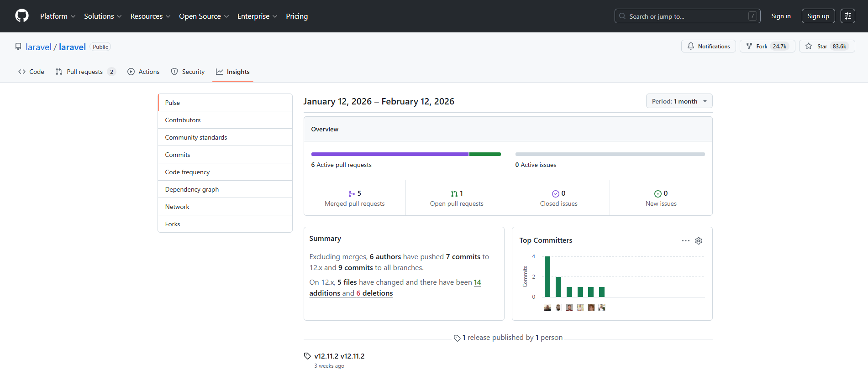This screenshot has height=375, width=868.
Task: Click the pull request icon in tabs
Action: pyautogui.click(x=59, y=72)
